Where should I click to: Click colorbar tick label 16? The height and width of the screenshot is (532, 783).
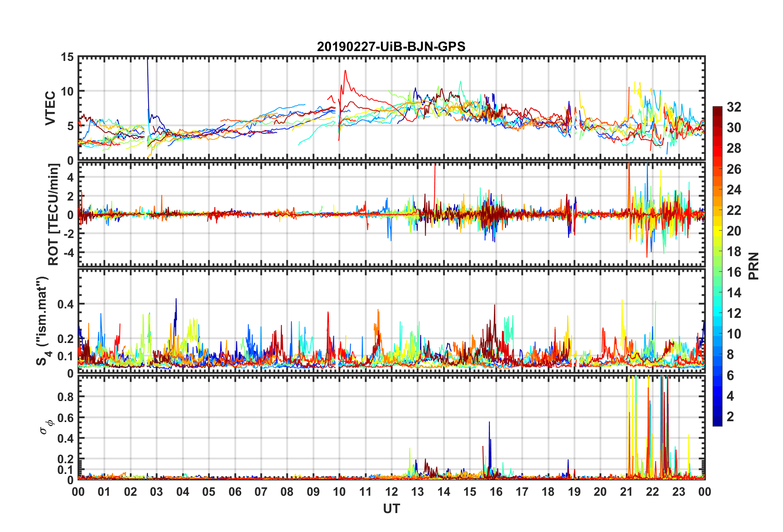click(734, 272)
